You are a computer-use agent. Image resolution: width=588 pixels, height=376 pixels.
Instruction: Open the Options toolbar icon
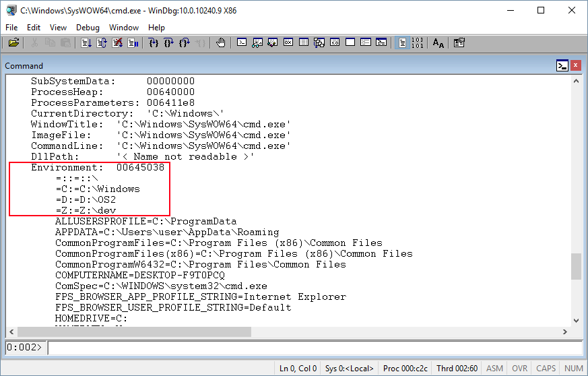[459, 43]
